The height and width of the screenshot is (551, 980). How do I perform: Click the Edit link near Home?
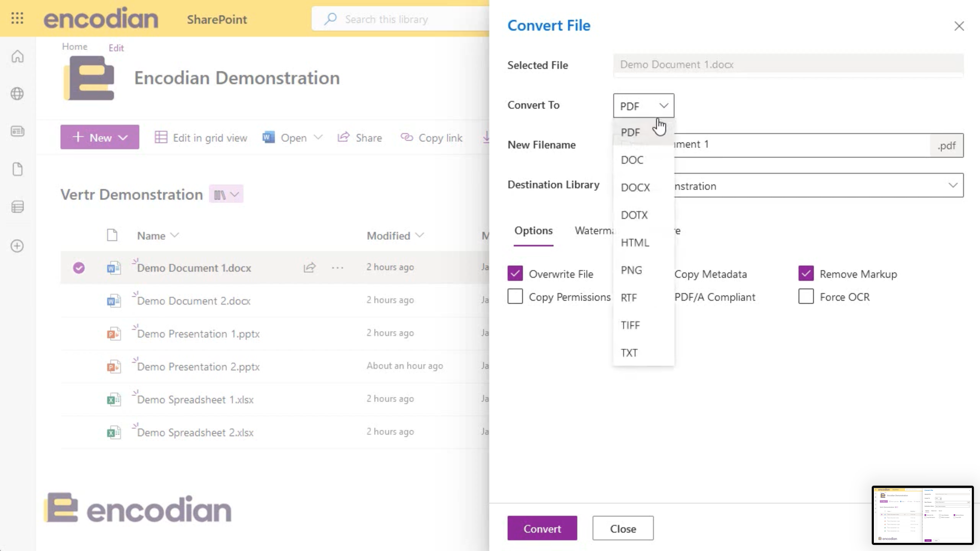pyautogui.click(x=116, y=48)
